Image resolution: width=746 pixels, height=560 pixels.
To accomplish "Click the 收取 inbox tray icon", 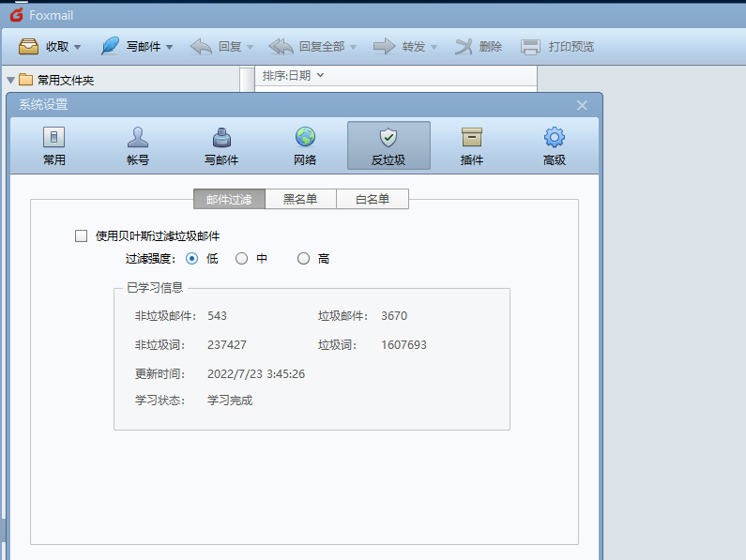I will point(28,47).
